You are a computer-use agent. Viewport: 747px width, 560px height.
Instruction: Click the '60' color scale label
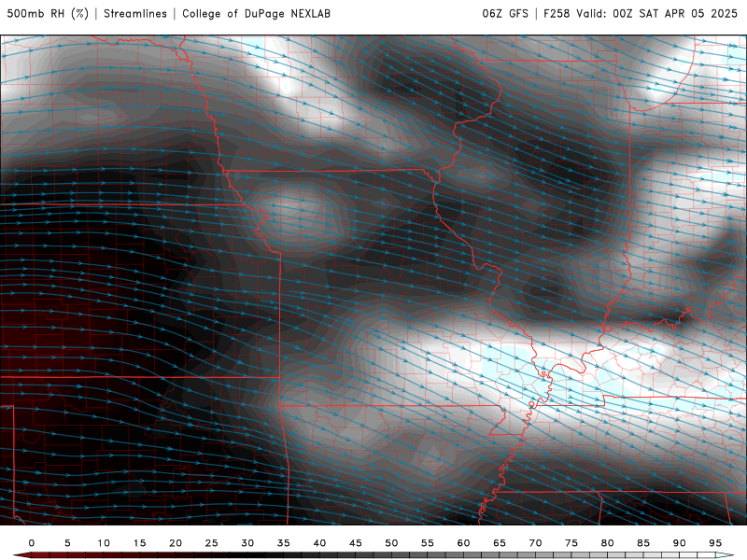point(463,543)
